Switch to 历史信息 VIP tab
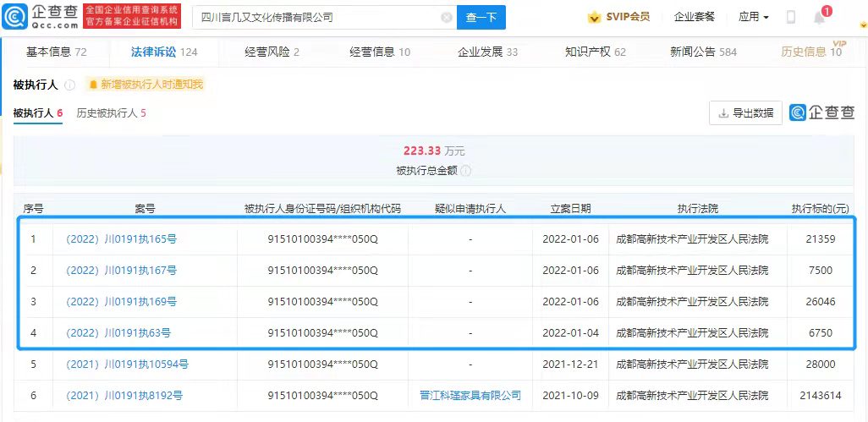The height and width of the screenshot is (422, 868). pos(812,51)
